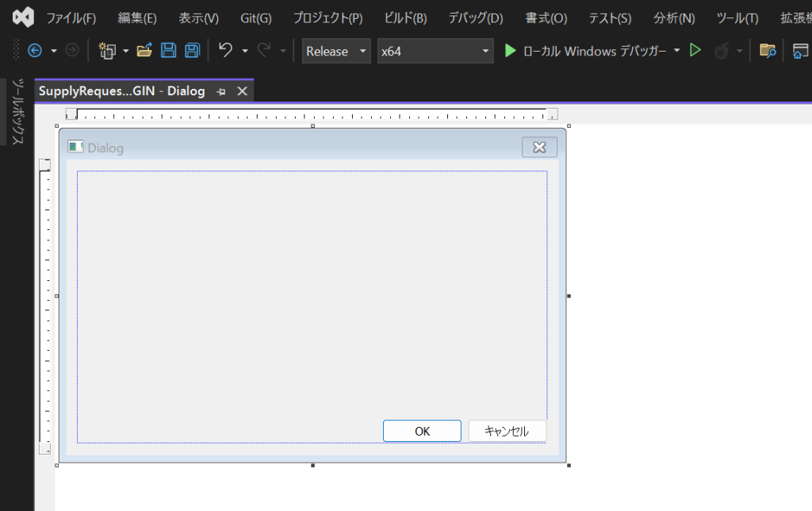Open the Release configuration dropdown
This screenshot has height=511, width=812.
point(336,51)
